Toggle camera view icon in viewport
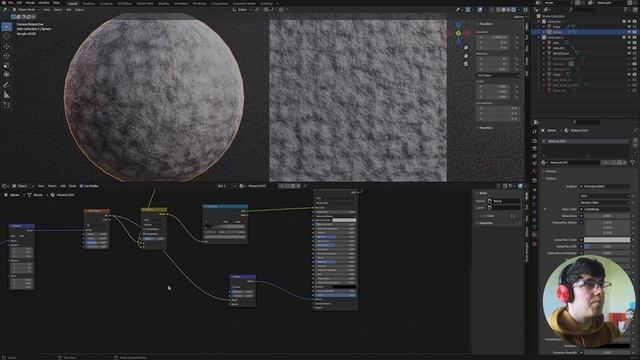 (466, 64)
